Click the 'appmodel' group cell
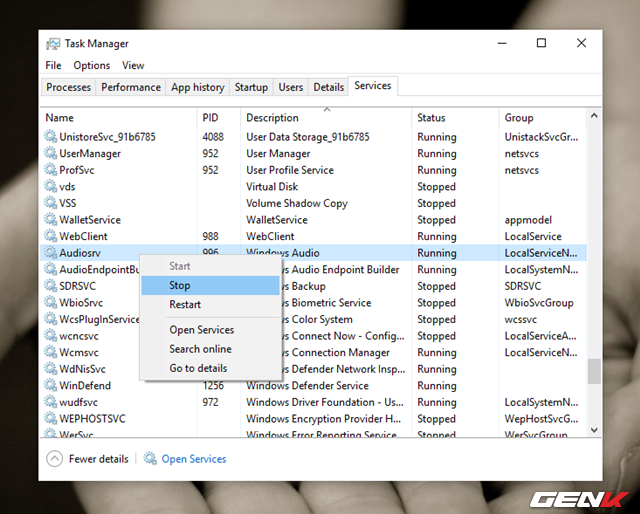 [528, 220]
